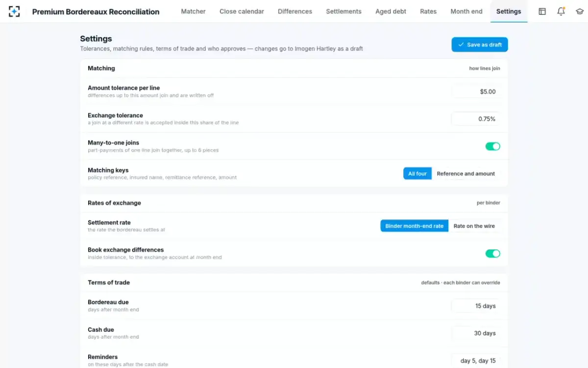
Task: Click the Premium Bordereaux Reconciliation title
Action: click(96, 12)
